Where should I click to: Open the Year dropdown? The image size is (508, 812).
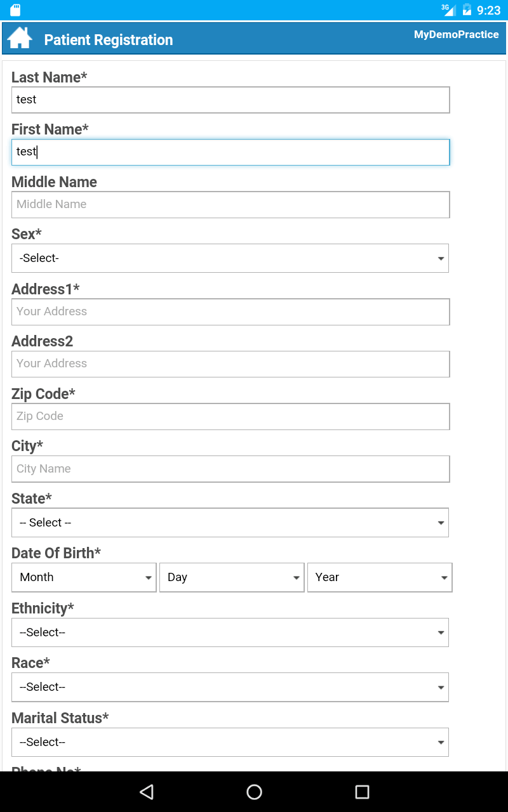(x=379, y=577)
